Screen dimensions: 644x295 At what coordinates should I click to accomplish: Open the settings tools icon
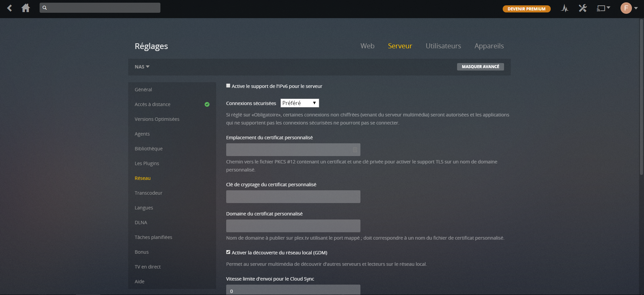[x=583, y=8]
